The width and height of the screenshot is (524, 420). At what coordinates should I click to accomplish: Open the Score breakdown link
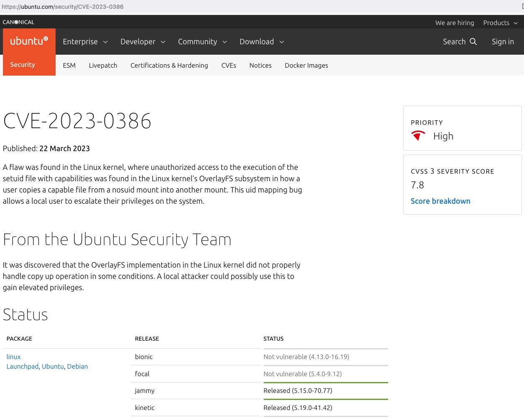(440, 201)
